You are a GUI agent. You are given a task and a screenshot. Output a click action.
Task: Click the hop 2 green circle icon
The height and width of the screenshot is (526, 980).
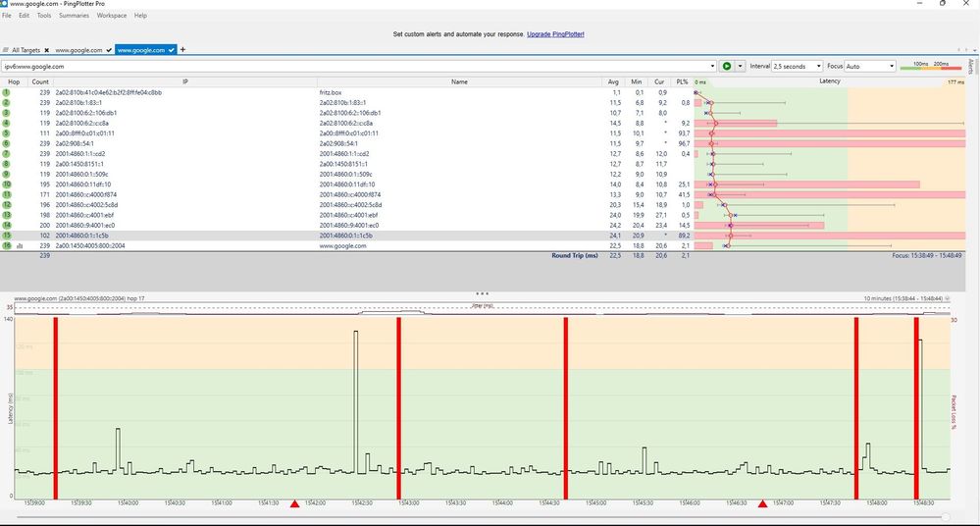(x=6, y=103)
